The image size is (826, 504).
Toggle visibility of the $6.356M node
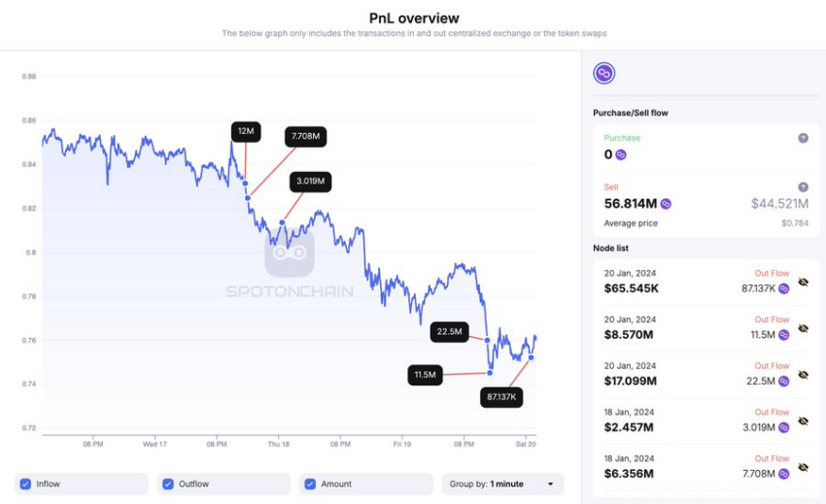[803, 468]
